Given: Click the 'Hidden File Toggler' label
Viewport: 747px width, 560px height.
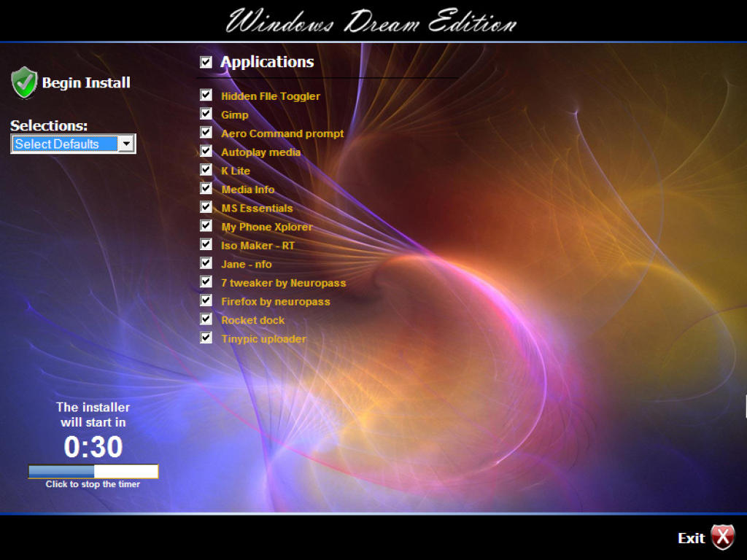Looking at the screenshot, I should tap(271, 96).
